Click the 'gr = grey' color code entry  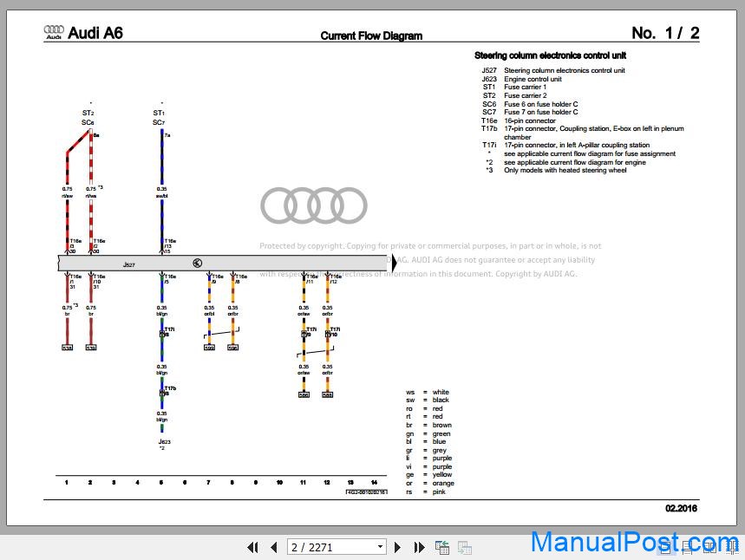click(x=426, y=450)
